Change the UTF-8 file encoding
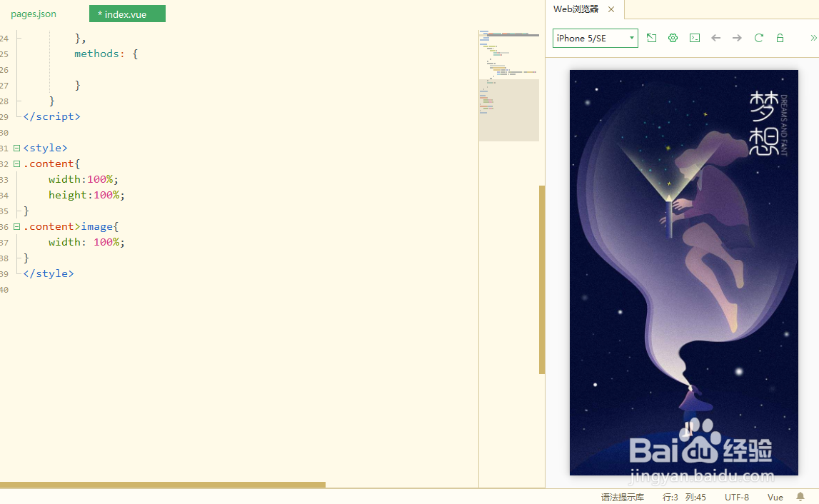This screenshot has height=504, width=819. 736,497
